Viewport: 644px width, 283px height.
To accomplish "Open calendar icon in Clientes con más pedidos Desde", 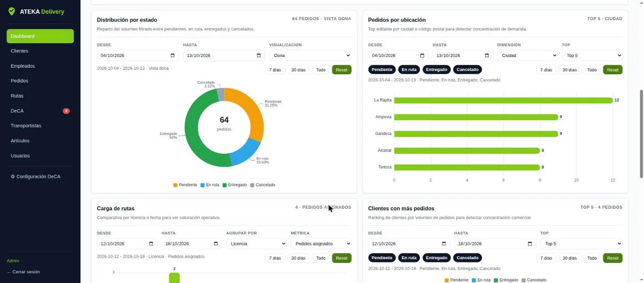I will click(x=444, y=244).
